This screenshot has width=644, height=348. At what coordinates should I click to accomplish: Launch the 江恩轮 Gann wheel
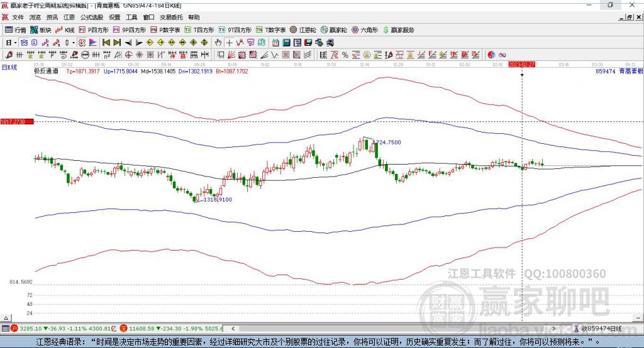pyautogui.click(x=303, y=30)
